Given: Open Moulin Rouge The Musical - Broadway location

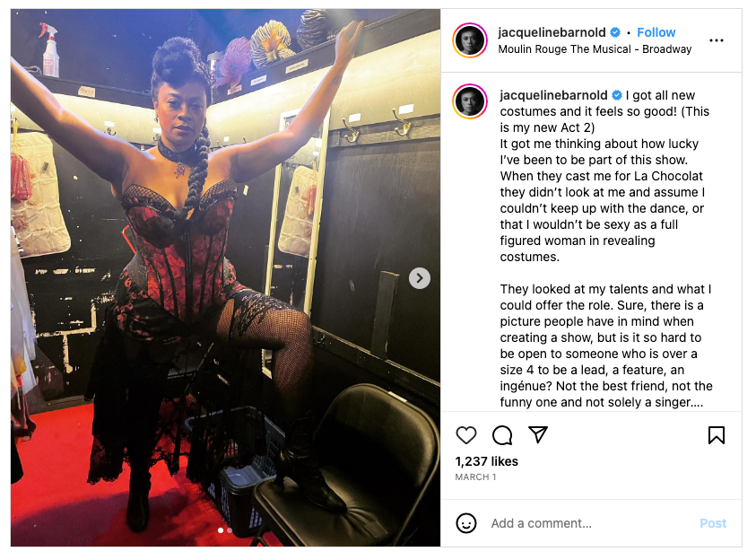Looking at the screenshot, I should point(595,49).
